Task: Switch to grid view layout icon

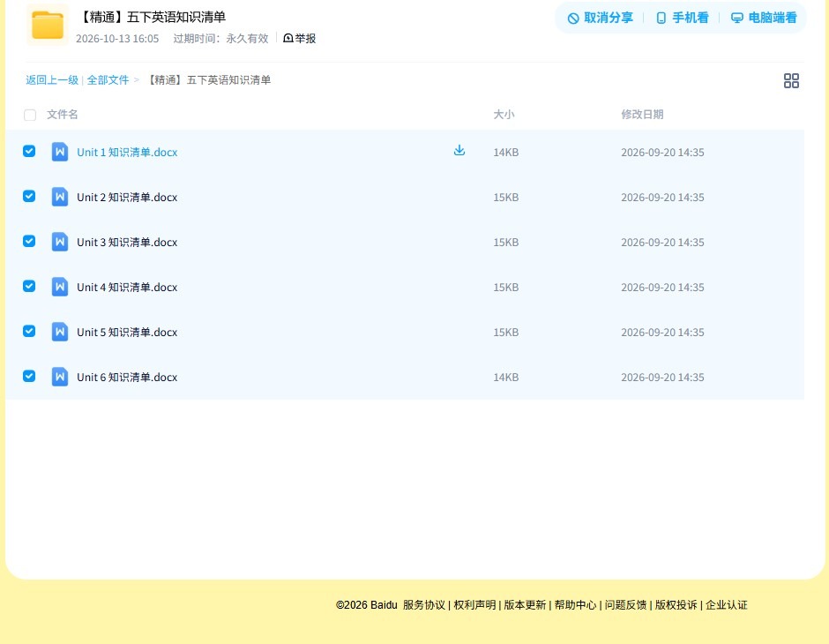Action: point(791,80)
